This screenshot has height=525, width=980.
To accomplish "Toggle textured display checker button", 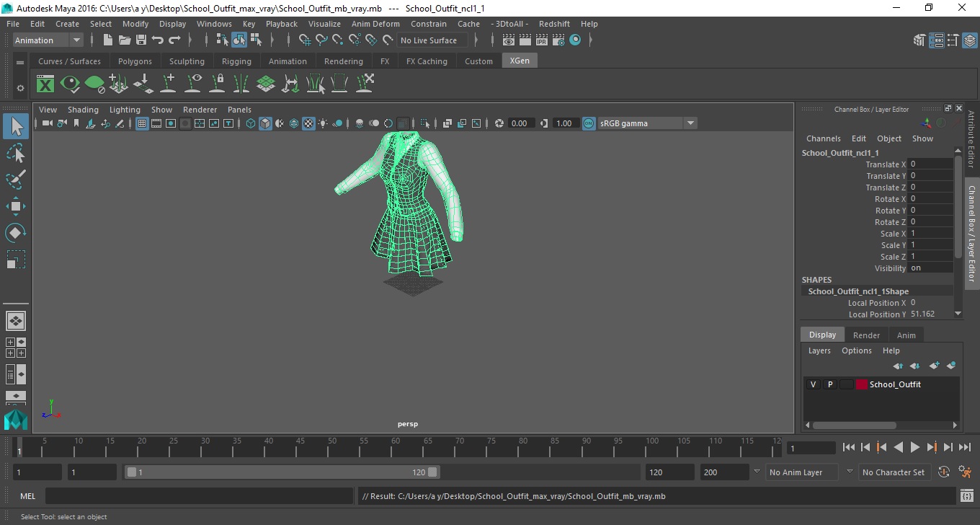I will [308, 123].
